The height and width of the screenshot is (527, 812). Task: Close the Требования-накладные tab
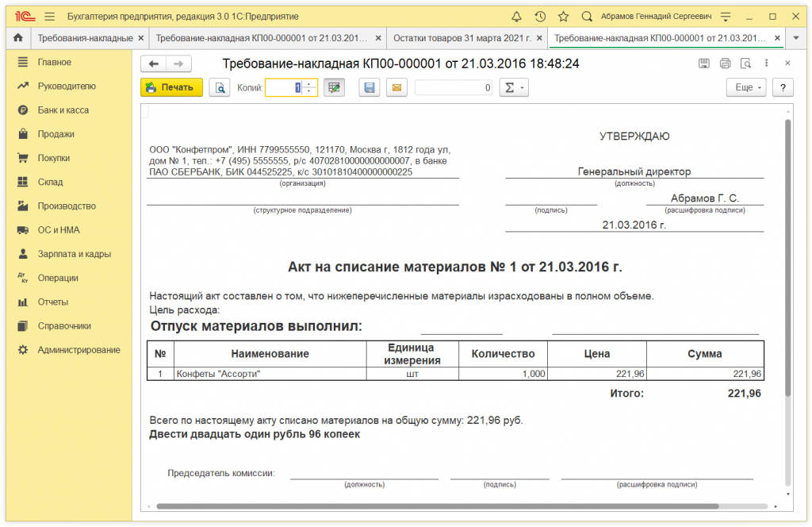pyautogui.click(x=141, y=38)
